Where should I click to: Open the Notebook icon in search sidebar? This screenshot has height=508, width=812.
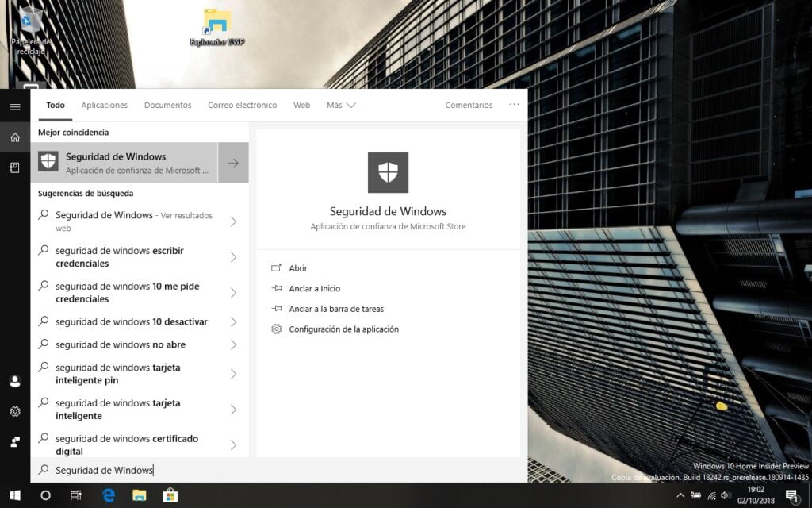[x=15, y=167]
